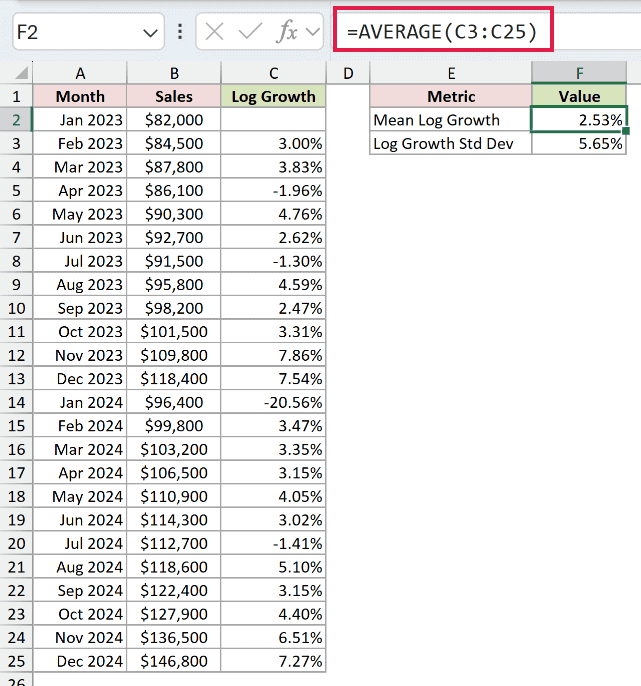Select row 25 header
Image resolution: width=641 pixels, height=686 pixels.
[16, 661]
